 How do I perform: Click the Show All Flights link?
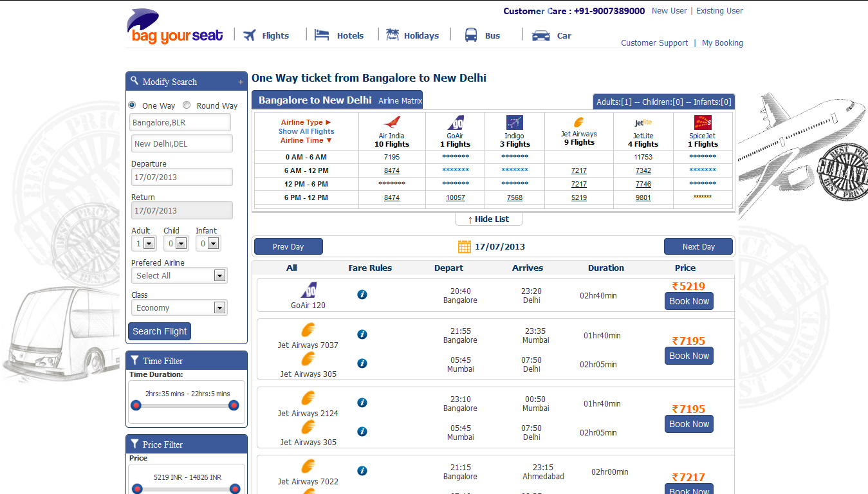click(x=306, y=131)
